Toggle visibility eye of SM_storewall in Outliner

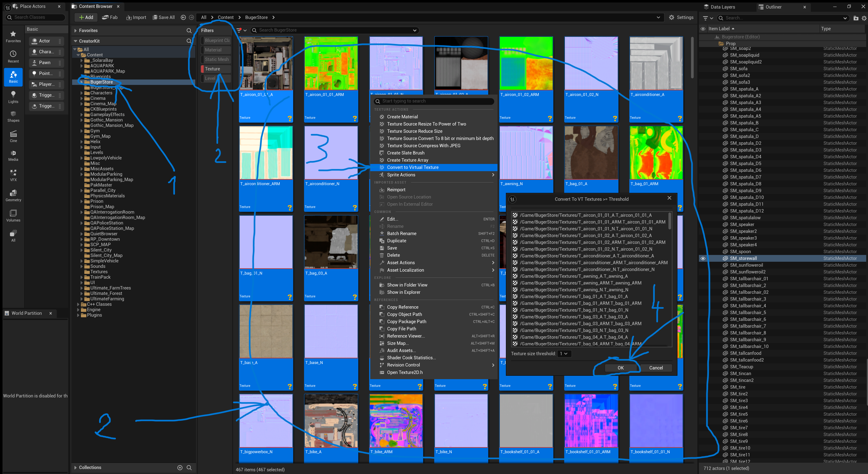coord(703,258)
